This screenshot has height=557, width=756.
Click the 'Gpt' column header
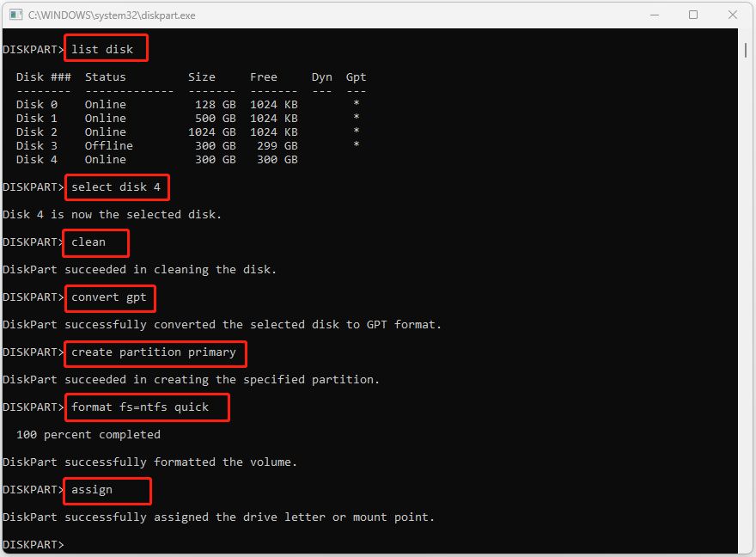click(356, 77)
